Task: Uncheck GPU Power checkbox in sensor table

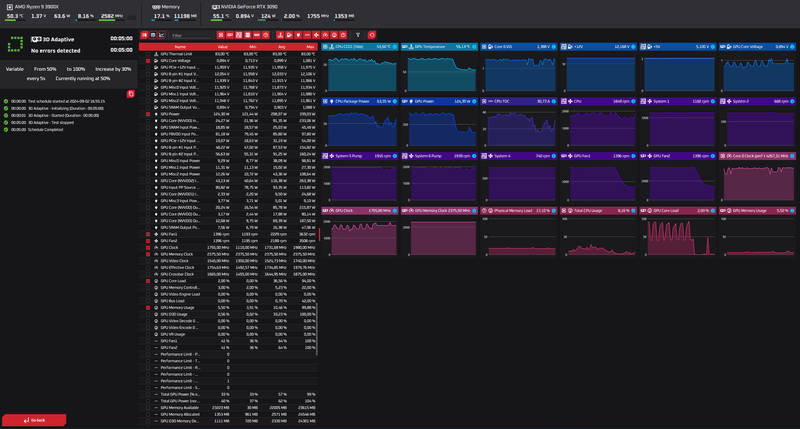Action: pos(148,114)
